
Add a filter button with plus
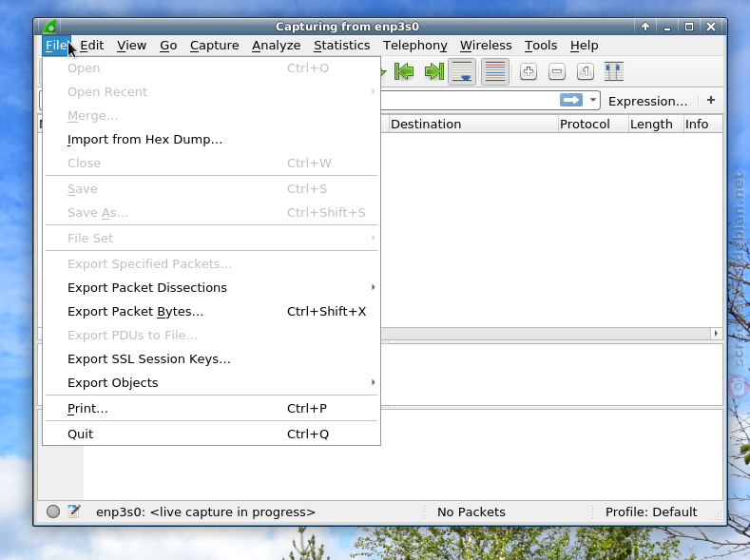pyautogui.click(x=711, y=101)
